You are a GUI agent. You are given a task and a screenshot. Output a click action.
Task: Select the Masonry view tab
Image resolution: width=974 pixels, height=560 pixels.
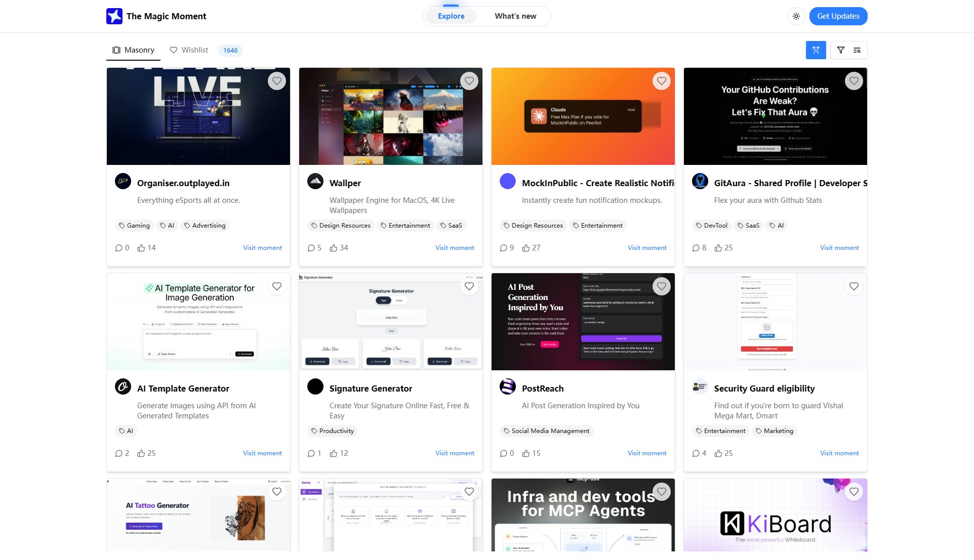(x=134, y=50)
